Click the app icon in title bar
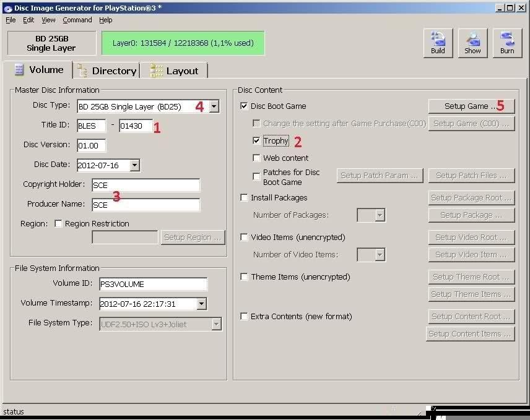This screenshot has height=420, width=530. (8, 8)
